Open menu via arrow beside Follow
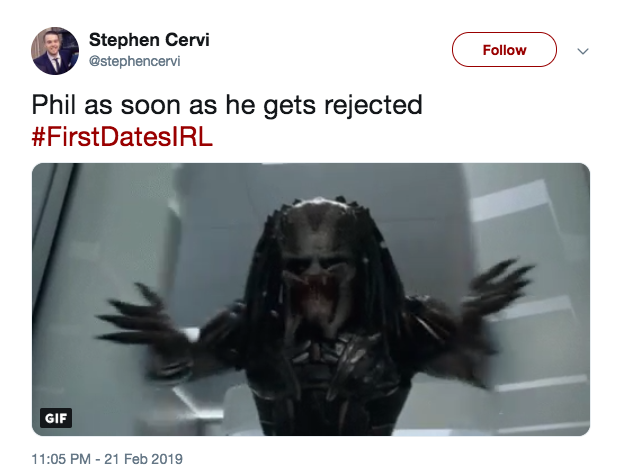619x468 pixels. click(583, 51)
